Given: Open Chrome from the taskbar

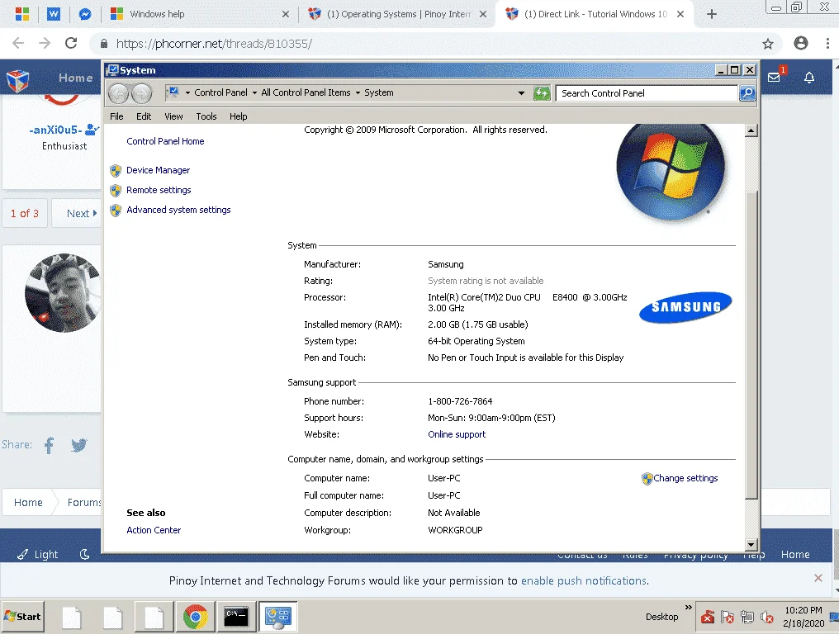Looking at the screenshot, I should click(x=196, y=617).
